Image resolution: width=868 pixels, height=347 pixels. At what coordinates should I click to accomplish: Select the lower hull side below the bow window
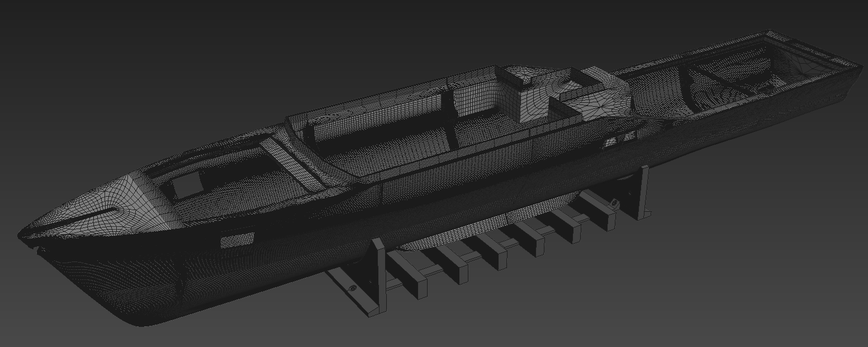pos(235,279)
